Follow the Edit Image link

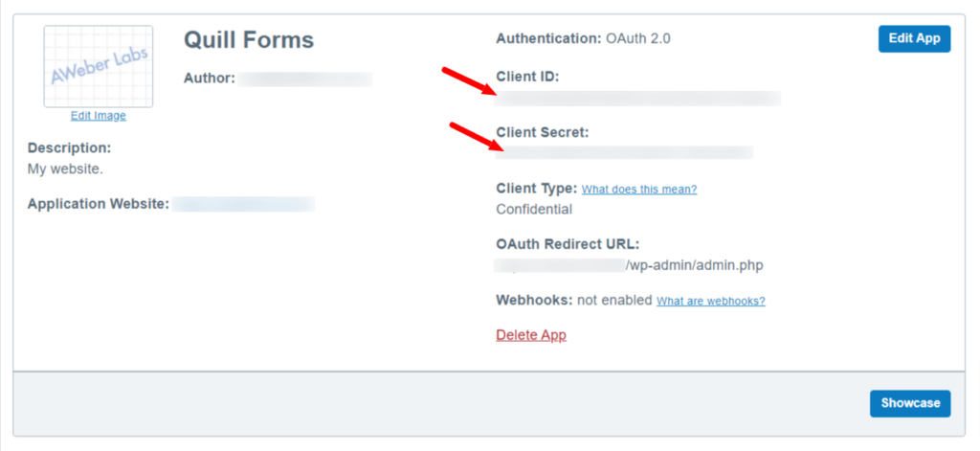click(99, 116)
